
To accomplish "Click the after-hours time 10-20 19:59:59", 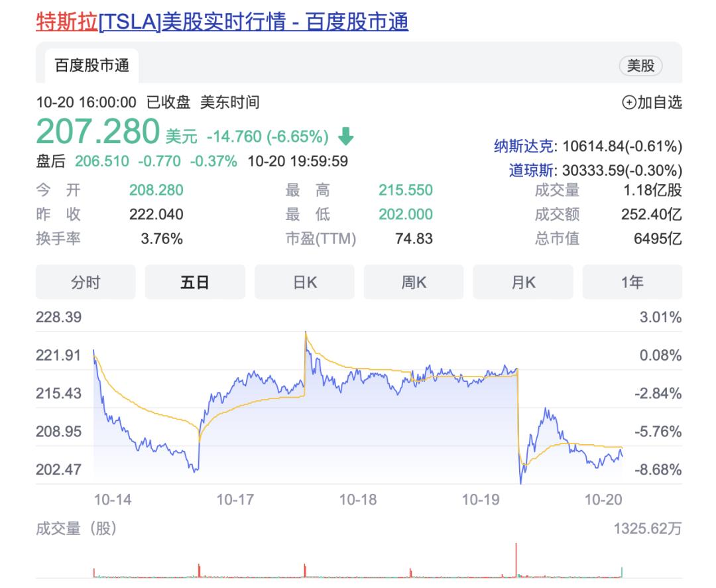I will [298, 161].
